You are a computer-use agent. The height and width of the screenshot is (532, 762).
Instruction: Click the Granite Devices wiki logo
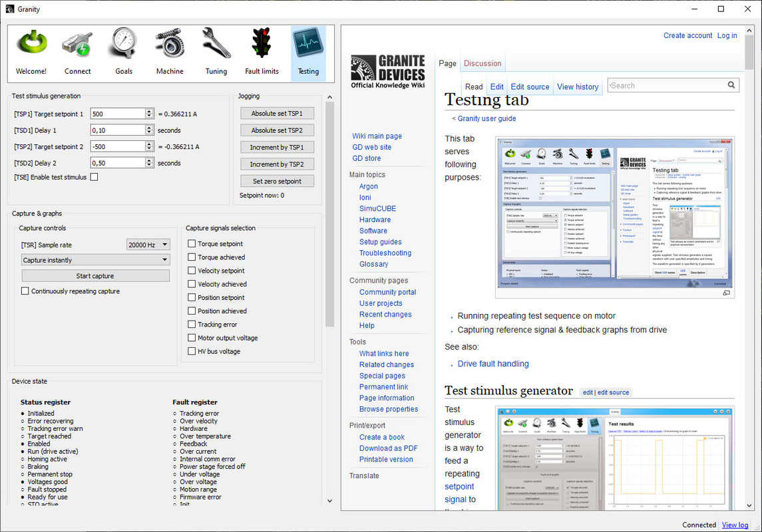pos(388,72)
